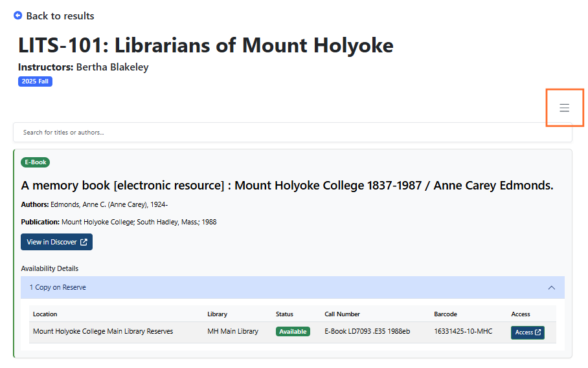Focus the Search for titles or authors field
588x368 pixels.
coord(293,132)
